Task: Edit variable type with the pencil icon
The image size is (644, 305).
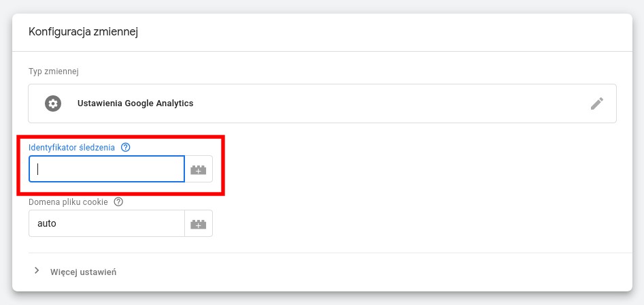Action: coord(597,103)
